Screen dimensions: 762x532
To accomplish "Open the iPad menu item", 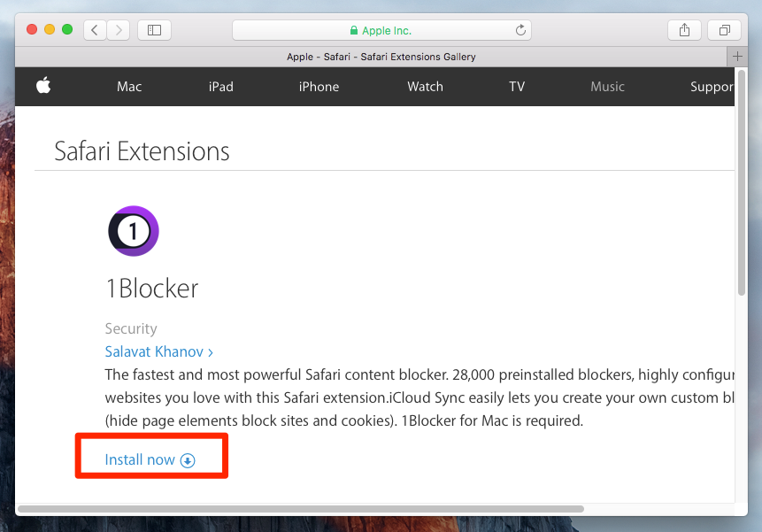I will [221, 87].
